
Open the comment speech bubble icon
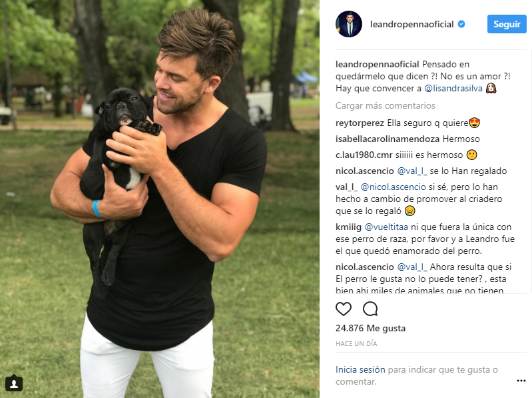tap(370, 309)
